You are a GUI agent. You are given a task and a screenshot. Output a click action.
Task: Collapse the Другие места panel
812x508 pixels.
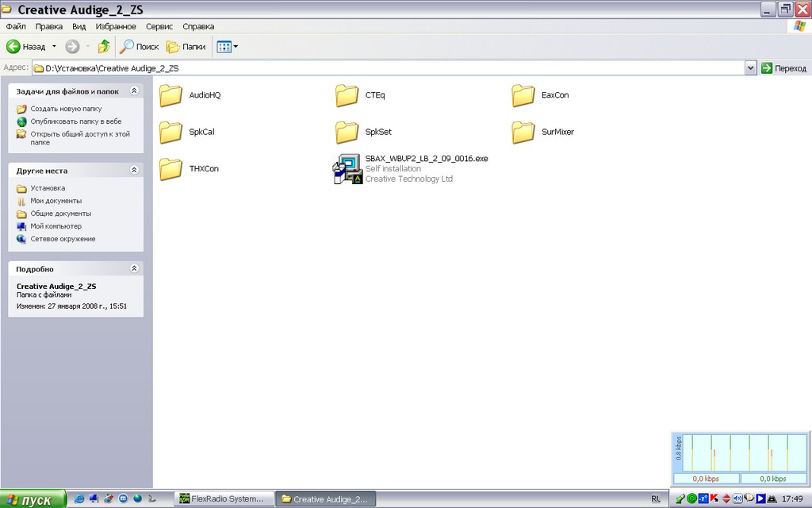click(134, 171)
